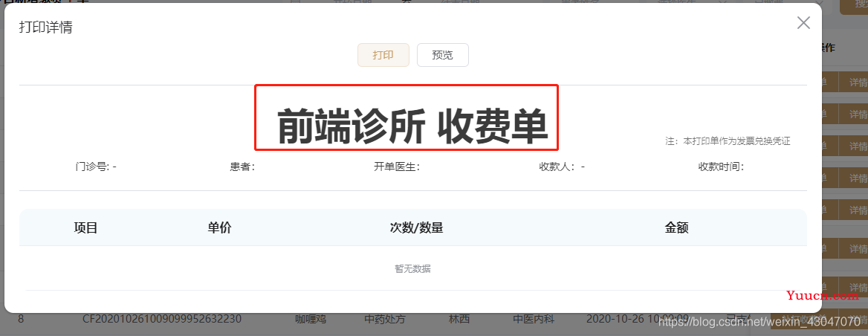Click the 打印 button

(x=383, y=55)
